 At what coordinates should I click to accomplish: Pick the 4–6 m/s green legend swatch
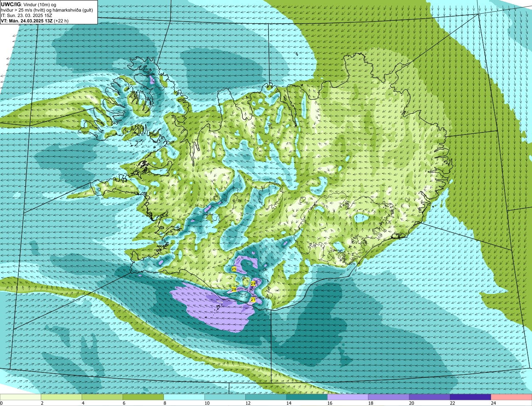(x=102, y=397)
